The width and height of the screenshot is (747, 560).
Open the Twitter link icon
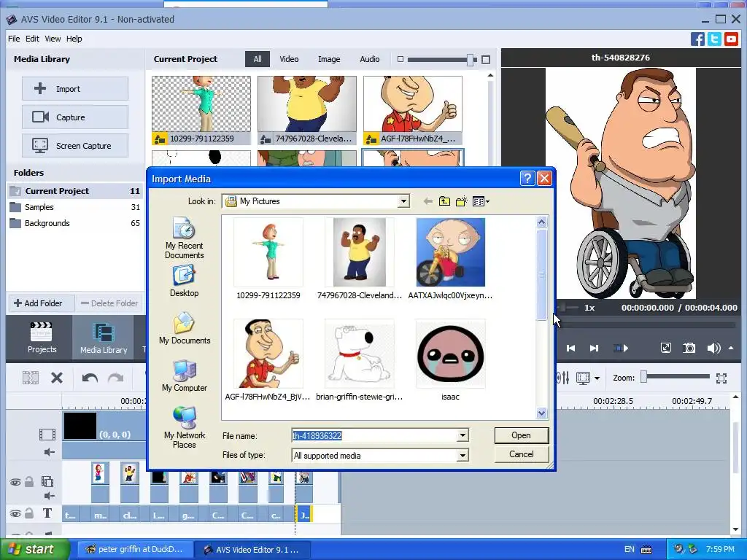pyautogui.click(x=714, y=39)
